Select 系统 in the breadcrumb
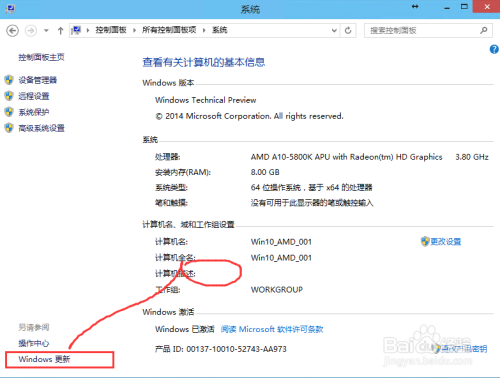The height and width of the screenshot is (378, 500). click(x=220, y=30)
